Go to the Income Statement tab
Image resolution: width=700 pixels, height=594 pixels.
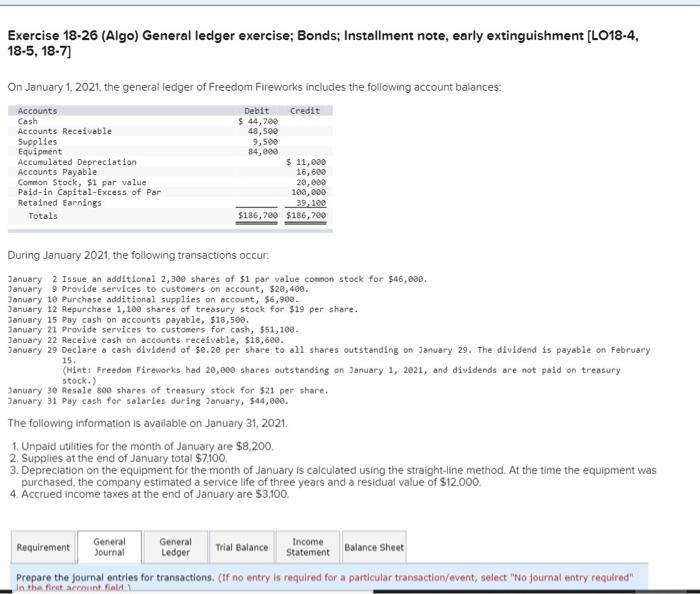coord(308,547)
